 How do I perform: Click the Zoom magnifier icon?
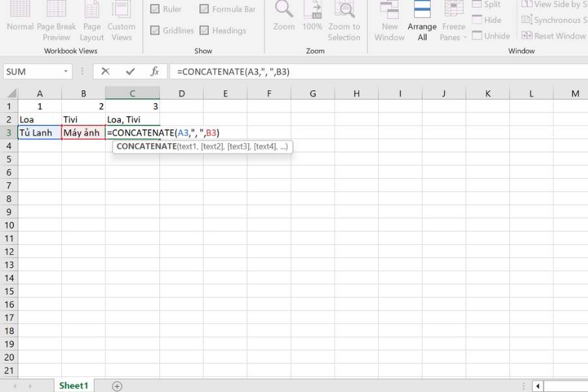(x=284, y=10)
